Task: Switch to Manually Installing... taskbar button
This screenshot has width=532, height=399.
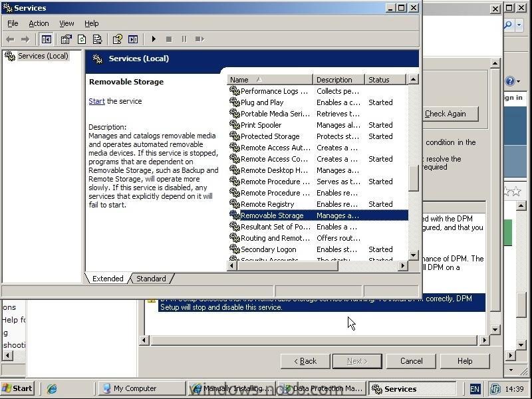Action: click(232, 388)
